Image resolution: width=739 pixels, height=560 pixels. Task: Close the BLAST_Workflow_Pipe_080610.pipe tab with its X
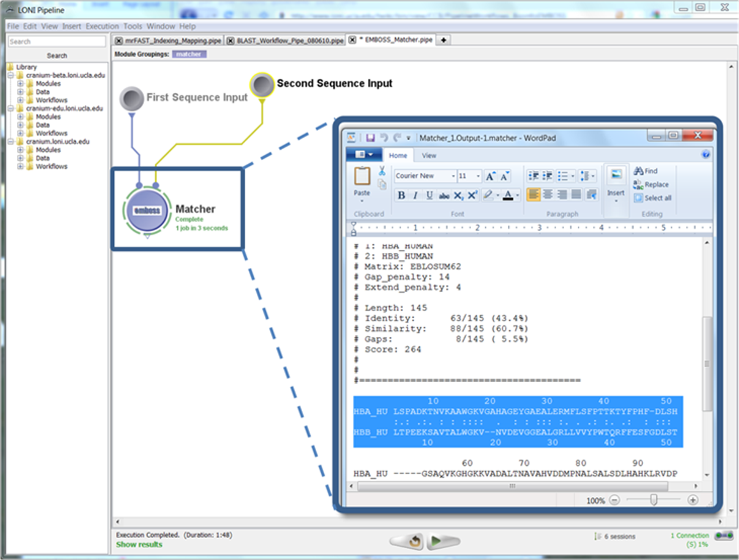(x=231, y=41)
